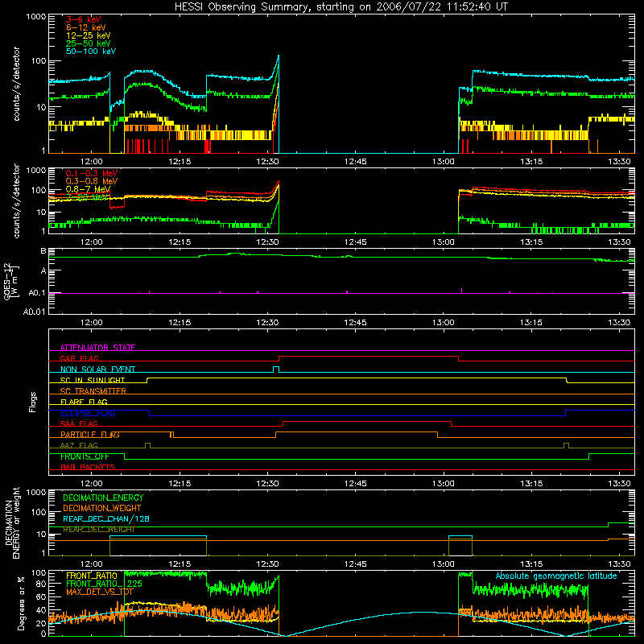The image size is (644, 644).
Task: Select the DECIMATION ENERGY or weight axis title
Action: point(12,522)
